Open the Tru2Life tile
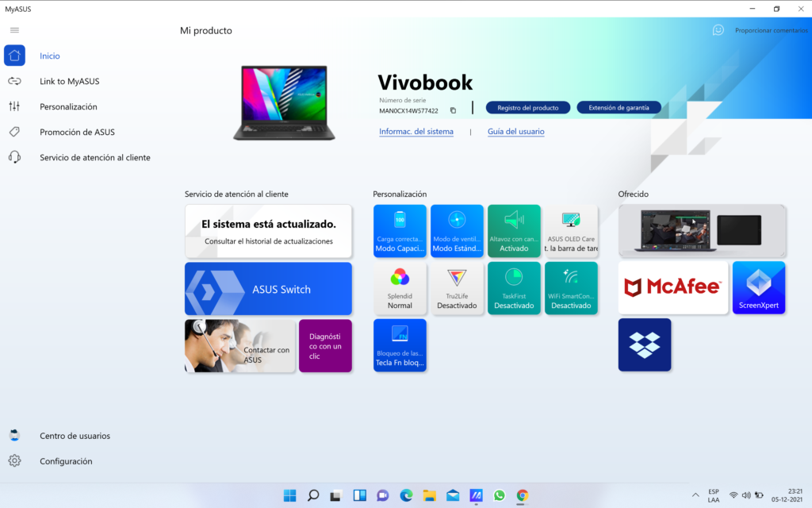Viewport: 812px width, 508px height. click(457, 288)
